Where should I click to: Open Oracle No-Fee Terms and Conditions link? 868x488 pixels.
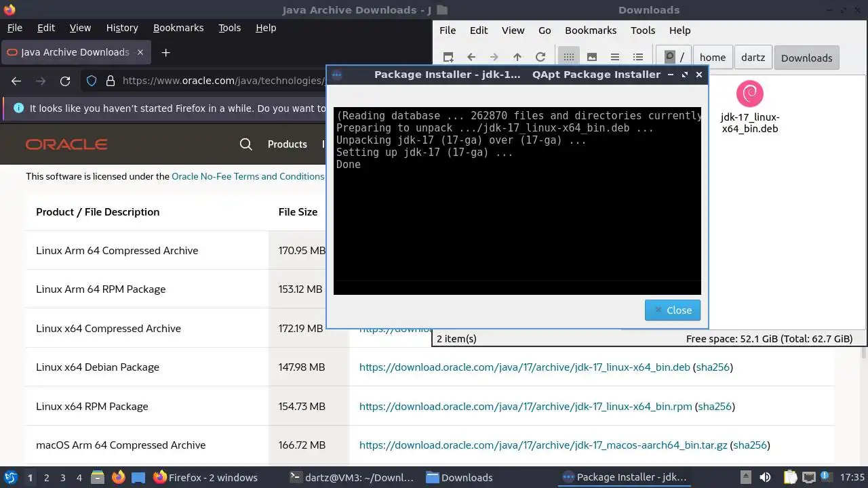point(248,176)
